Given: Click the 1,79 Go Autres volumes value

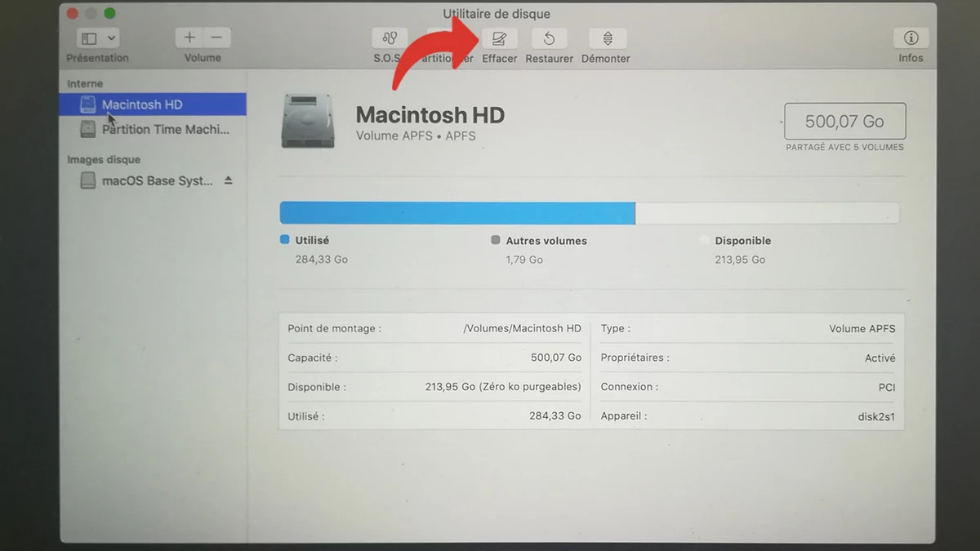Looking at the screenshot, I should (524, 260).
